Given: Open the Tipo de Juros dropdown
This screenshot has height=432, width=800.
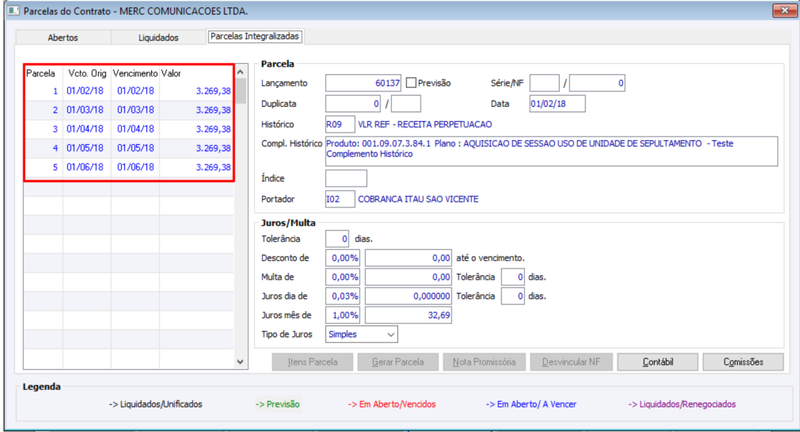Looking at the screenshot, I should click(x=361, y=335).
